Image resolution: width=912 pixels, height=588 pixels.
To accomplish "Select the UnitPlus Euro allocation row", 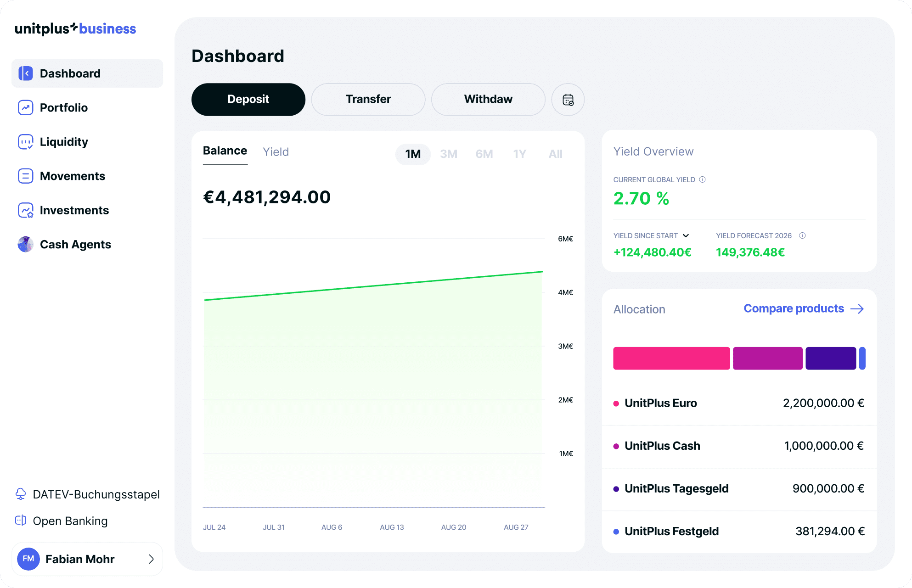I will point(739,403).
